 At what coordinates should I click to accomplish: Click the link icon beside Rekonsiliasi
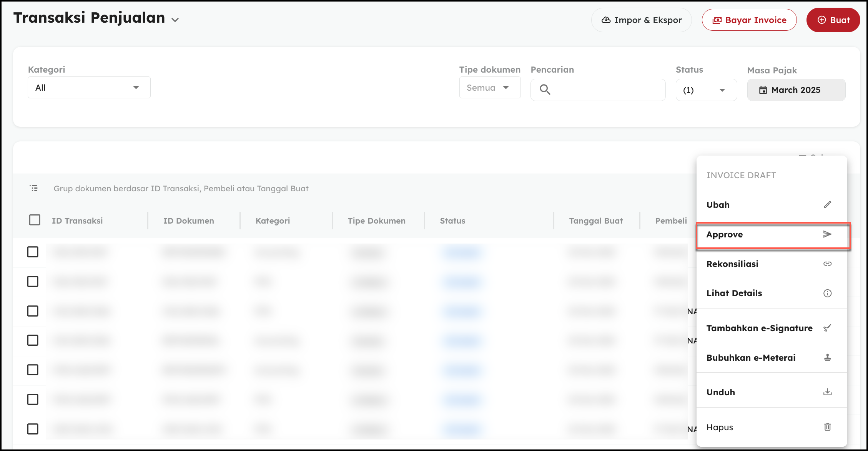coord(827,264)
